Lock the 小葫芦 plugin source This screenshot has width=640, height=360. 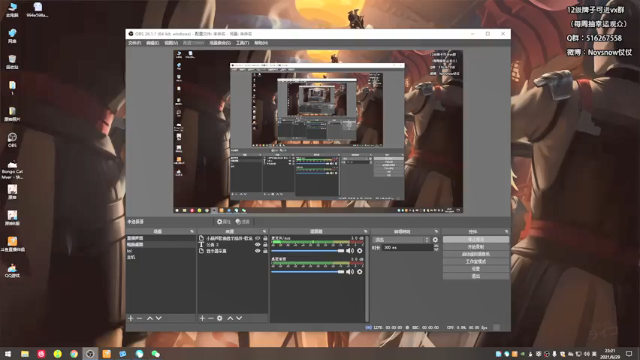tap(265, 238)
